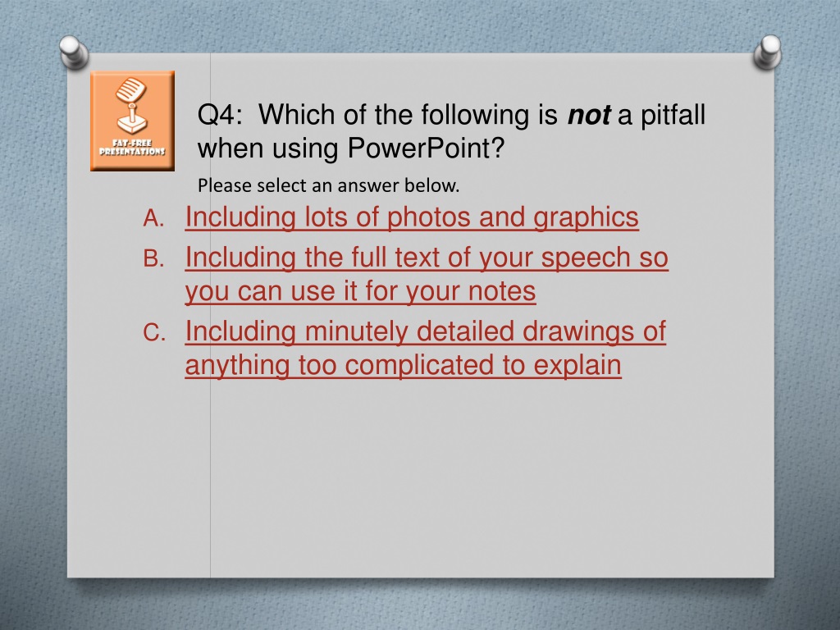Click the letter B list marker
The image size is (840, 630).
153,258
